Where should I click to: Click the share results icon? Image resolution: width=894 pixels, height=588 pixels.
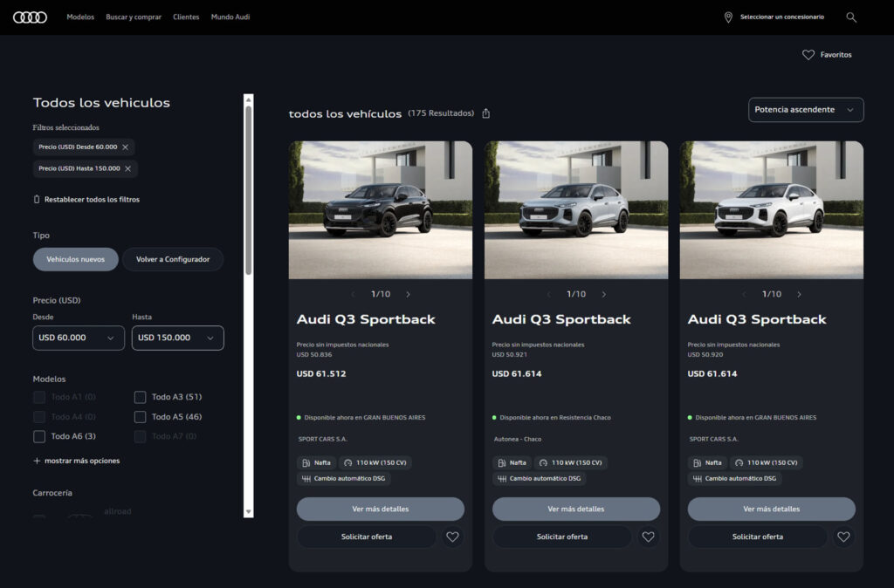[485, 113]
